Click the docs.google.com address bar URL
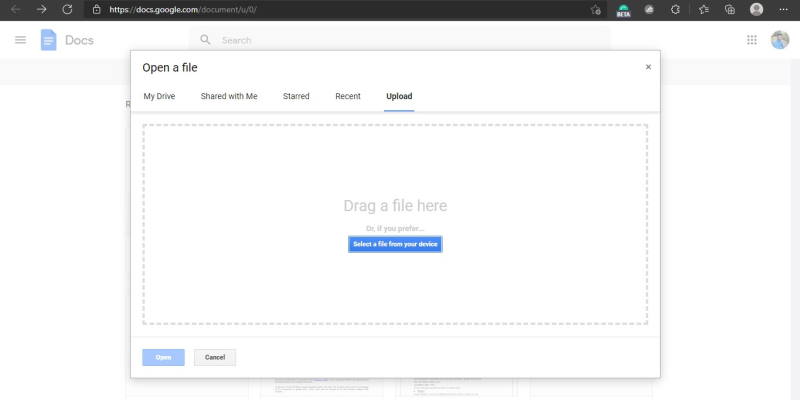 pos(183,9)
